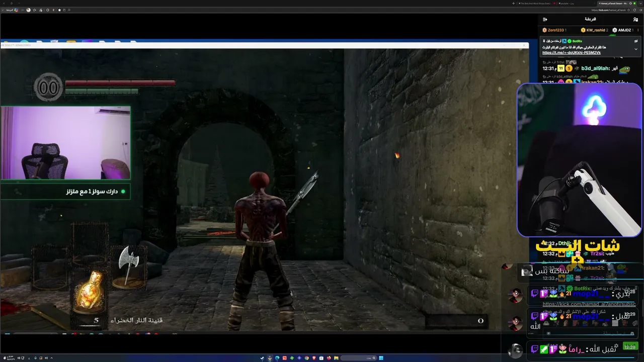This screenshot has width=644, height=362.
Task: Open the t.me Telegram link
Action: [571, 53]
